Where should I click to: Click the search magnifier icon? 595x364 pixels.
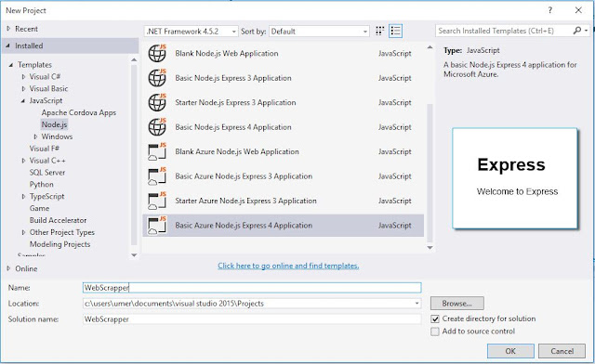point(577,31)
